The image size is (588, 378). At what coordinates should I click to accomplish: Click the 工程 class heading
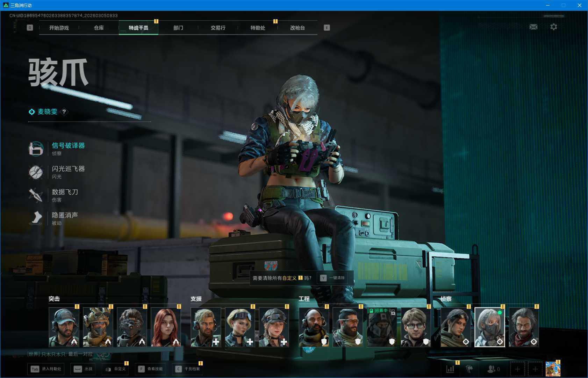click(x=304, y=299)
